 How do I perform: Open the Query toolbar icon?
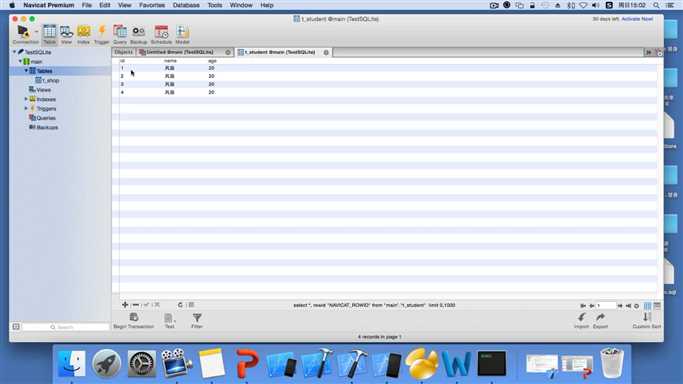click(x=120, y=34)
